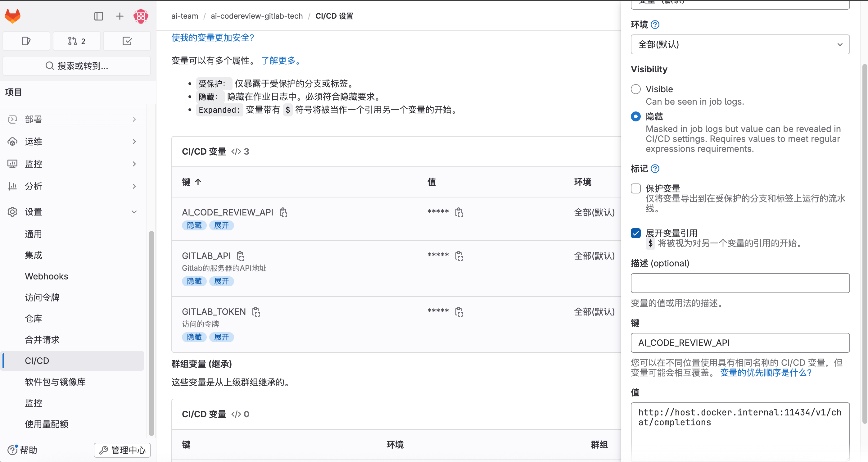Viewport: 868px width, 462px height.
Task: Click the GitLab fox logo
Action: click(x=13, y=16)
